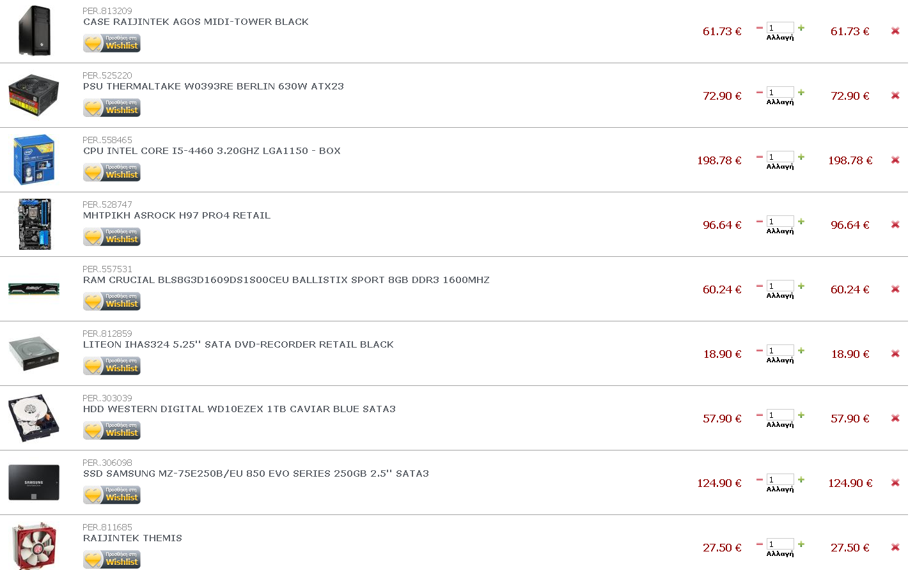The height and width of the screenshot is (570, 924).
Task: Remove the Raijintek Agos case from cart
Action: click(895, 31)
